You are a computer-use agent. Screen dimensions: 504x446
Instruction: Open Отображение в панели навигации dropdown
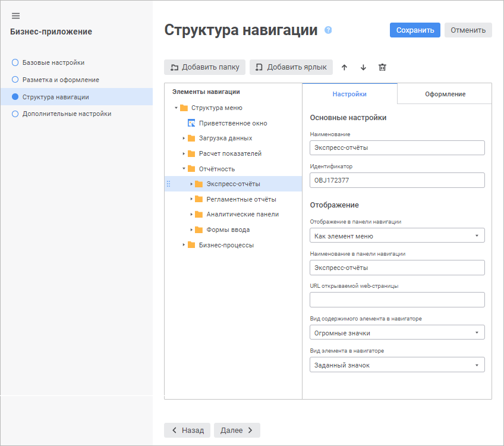(x=397, y=235)
